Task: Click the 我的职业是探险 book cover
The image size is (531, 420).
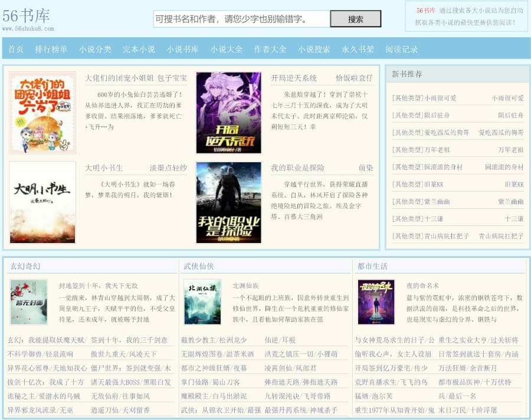Action: click(x=229, y=204)
